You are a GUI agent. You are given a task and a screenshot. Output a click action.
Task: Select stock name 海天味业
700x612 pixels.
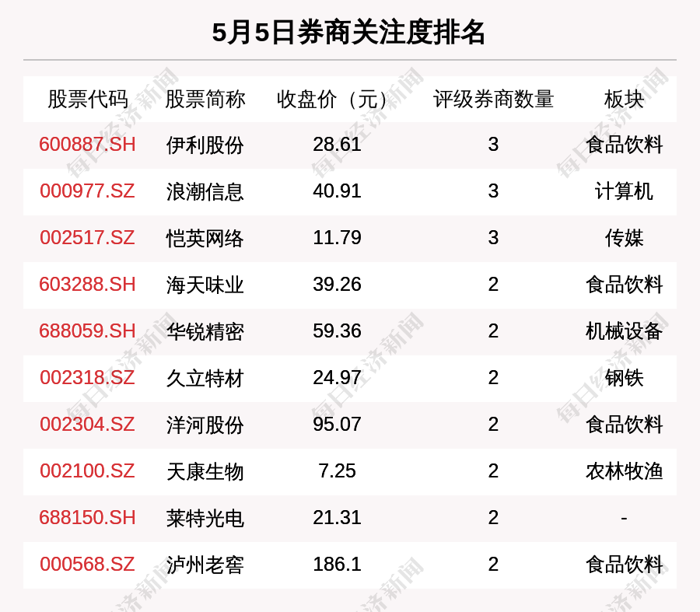(x=205, y=285)
